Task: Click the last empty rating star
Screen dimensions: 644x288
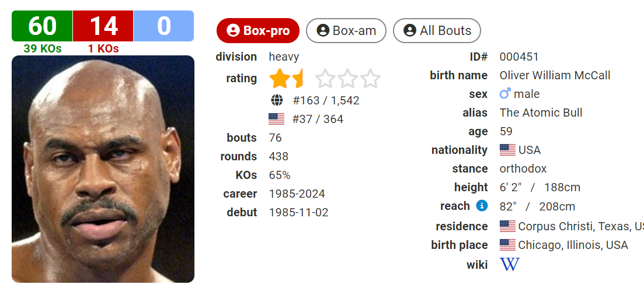Action: tap(371, 78)
